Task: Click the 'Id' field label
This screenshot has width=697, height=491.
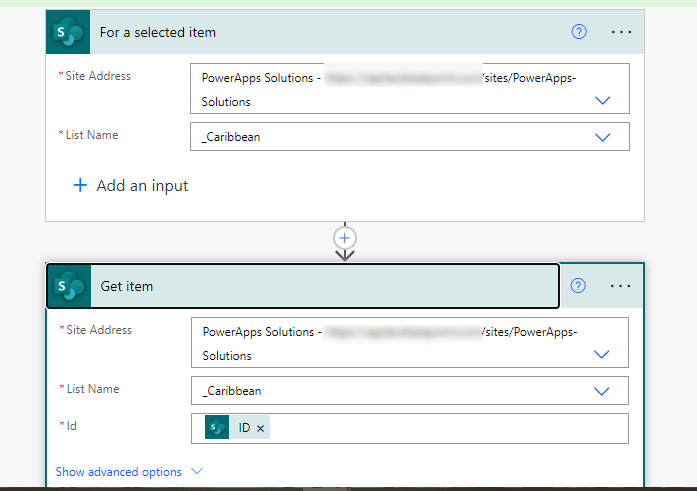Action: (x=72, y=426)
